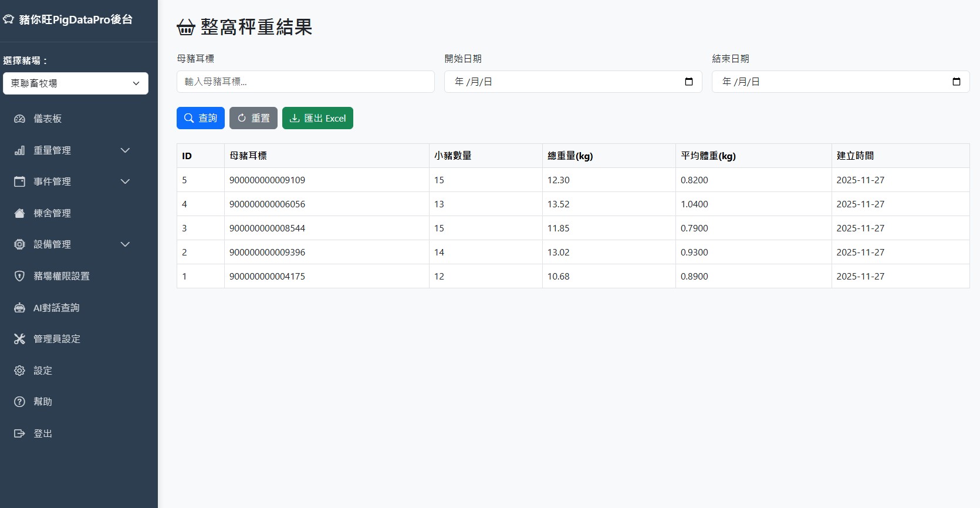Click the 豬場權限設置 shield icon
Image resolution: width=980 pixels, height=508 pixels.
point(19,276)
